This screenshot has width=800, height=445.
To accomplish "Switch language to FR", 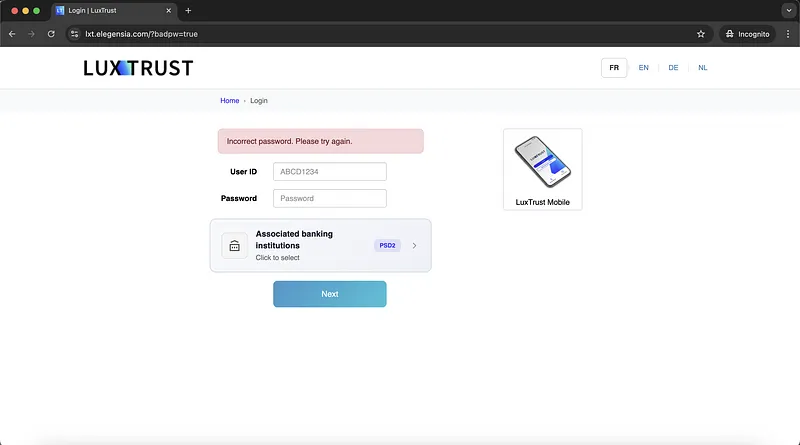I will pos(614,67).
